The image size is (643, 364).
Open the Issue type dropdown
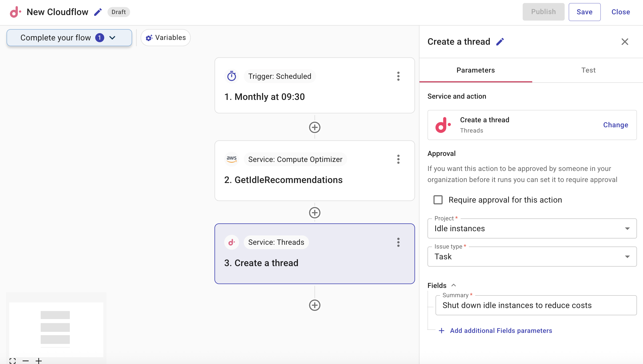coord(532,257)
